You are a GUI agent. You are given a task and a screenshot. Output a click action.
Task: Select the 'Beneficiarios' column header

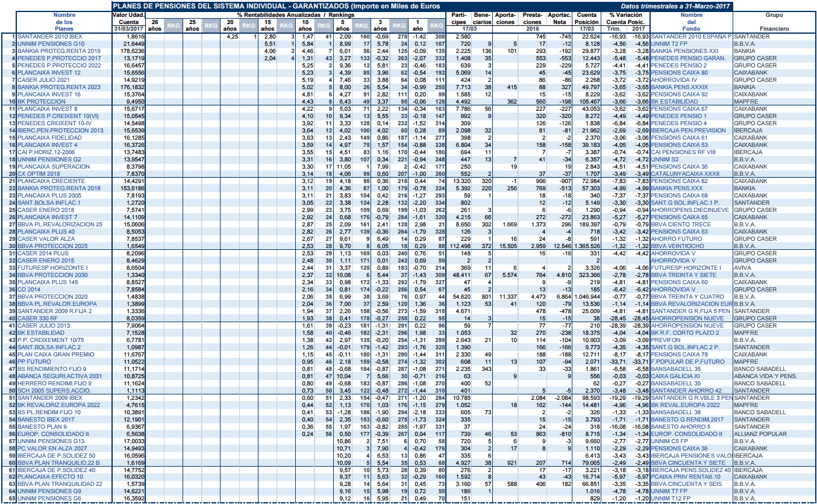click(x=482, y=18)
